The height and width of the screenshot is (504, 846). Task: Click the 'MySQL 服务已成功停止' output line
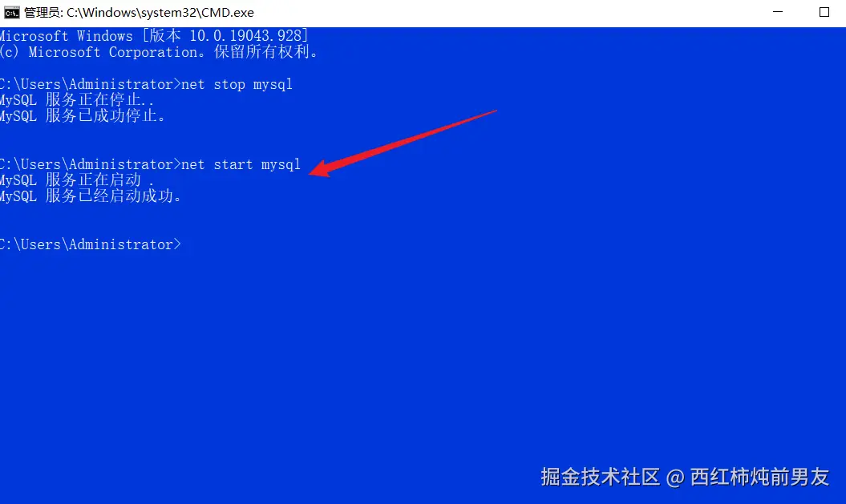click(83, 116)
